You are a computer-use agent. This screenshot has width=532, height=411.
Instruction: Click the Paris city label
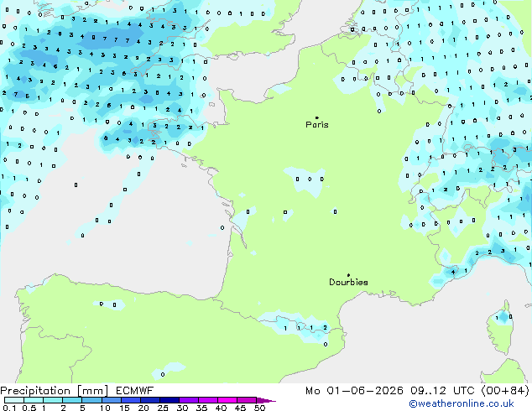[317, 125]
